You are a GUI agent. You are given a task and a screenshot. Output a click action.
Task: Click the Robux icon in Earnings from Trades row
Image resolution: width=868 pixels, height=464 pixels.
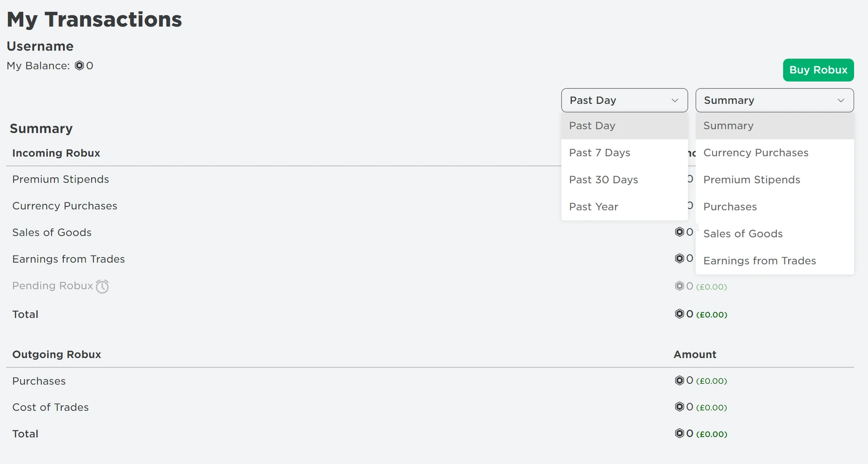click(x=679, y=258)
